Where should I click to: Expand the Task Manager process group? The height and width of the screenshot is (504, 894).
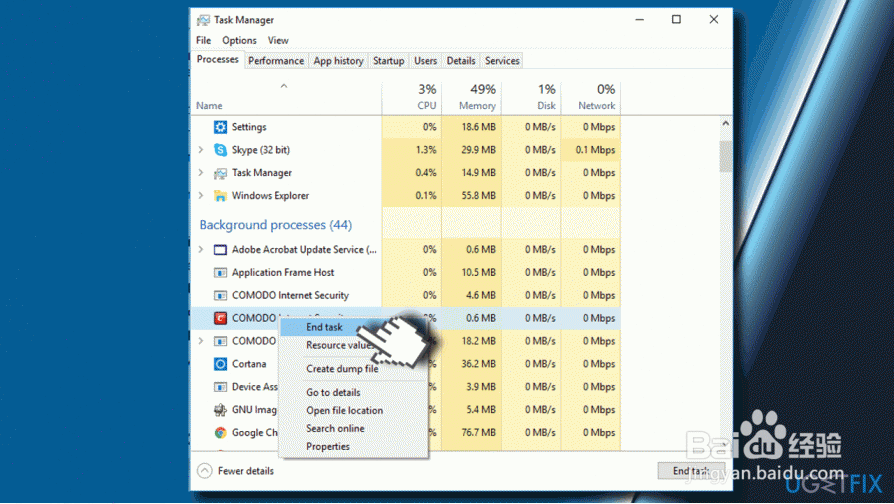(x=201, y=173)
